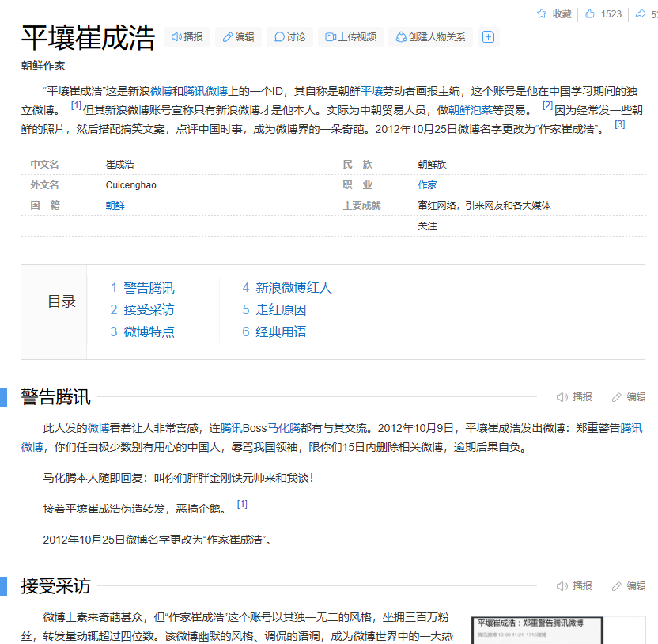This screenshot has height=644, width=658.
Task: Open the 讨论 discussion button
Action: click(289, 37)
